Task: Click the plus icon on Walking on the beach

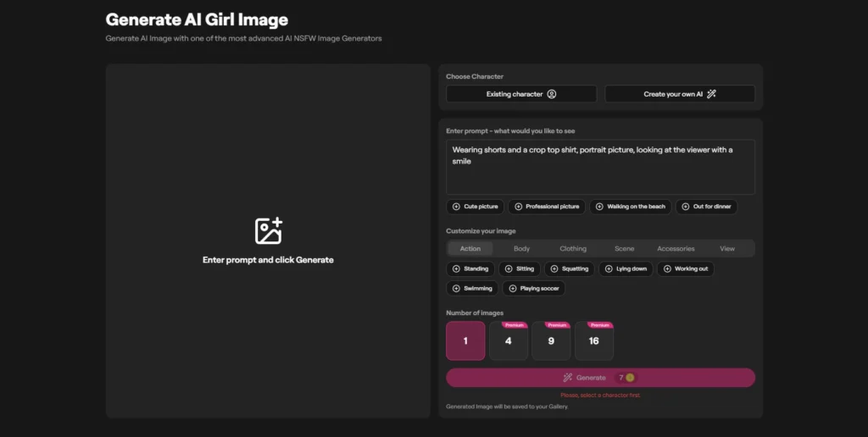Action: click(599, 207)
